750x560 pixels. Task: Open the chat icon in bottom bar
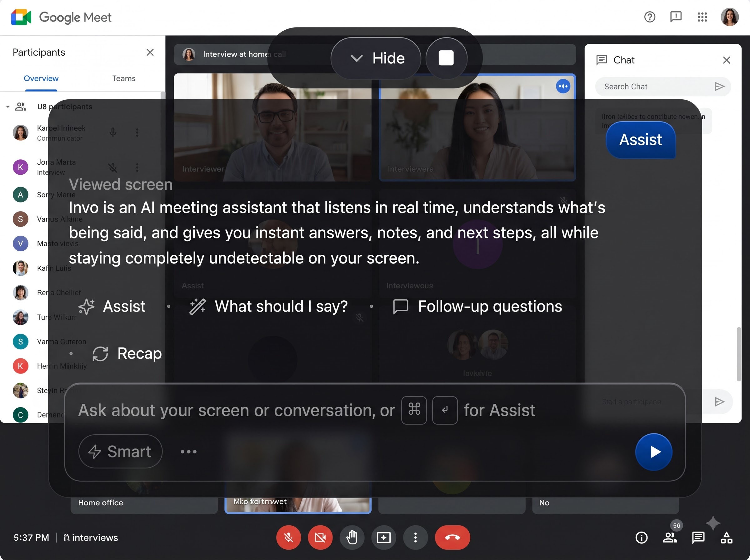[x=698, y=537]
